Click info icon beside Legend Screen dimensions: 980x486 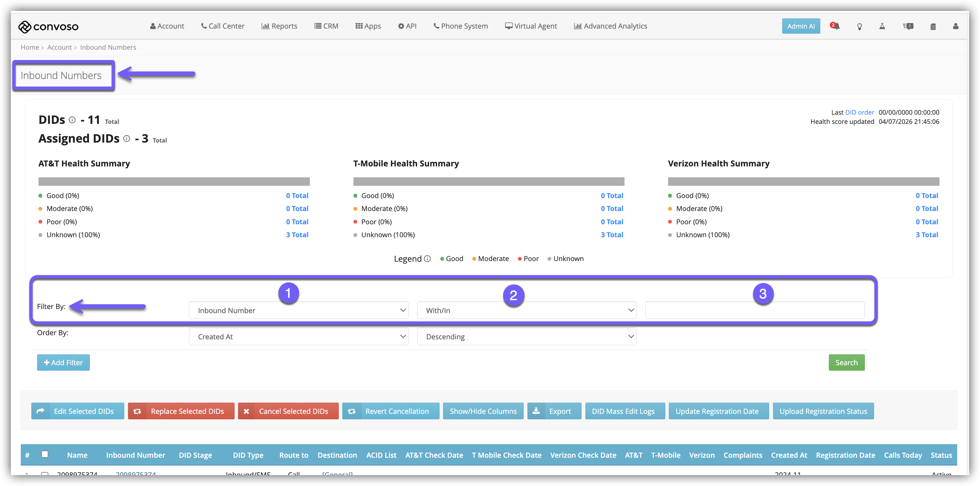427,259
